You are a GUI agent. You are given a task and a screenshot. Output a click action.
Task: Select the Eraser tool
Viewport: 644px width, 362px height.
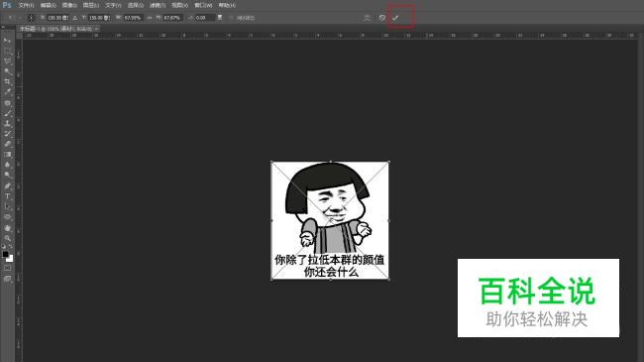7,144
